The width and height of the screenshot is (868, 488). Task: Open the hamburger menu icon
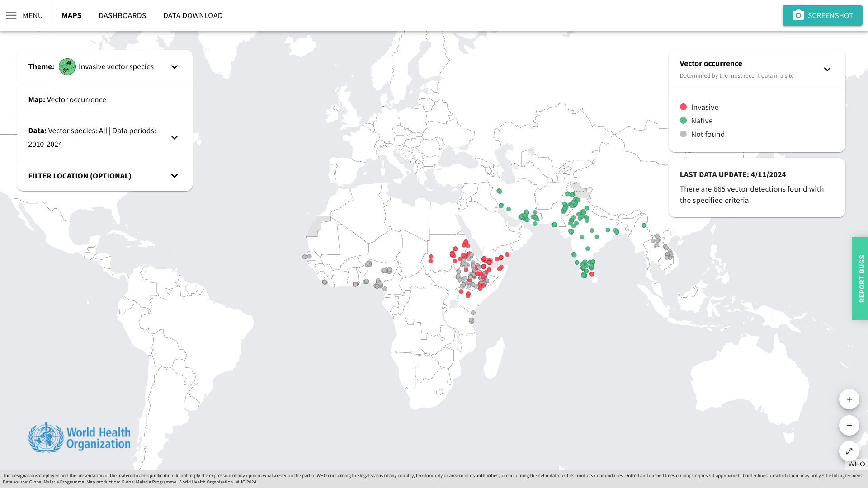(x=11, y=15)
